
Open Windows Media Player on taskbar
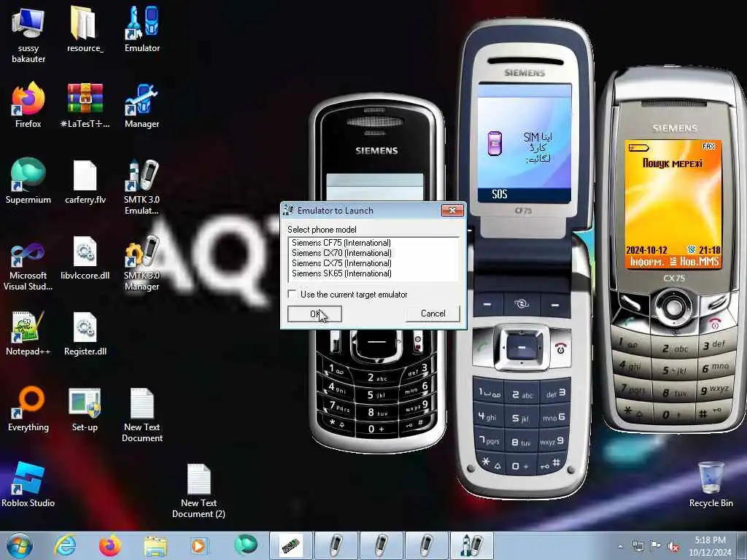tap(199, 545)
